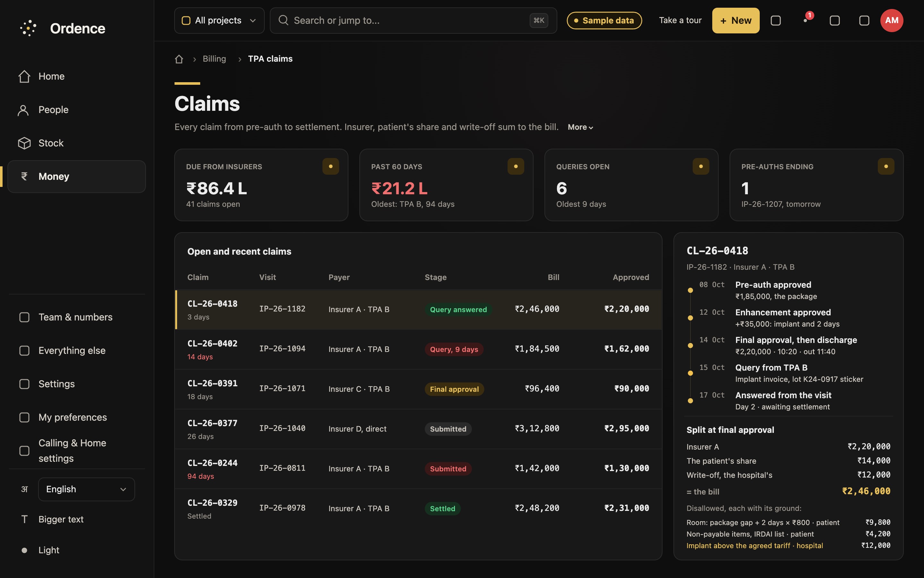Open the People sidebar section
Screen dimensions: 924x578
76,110
